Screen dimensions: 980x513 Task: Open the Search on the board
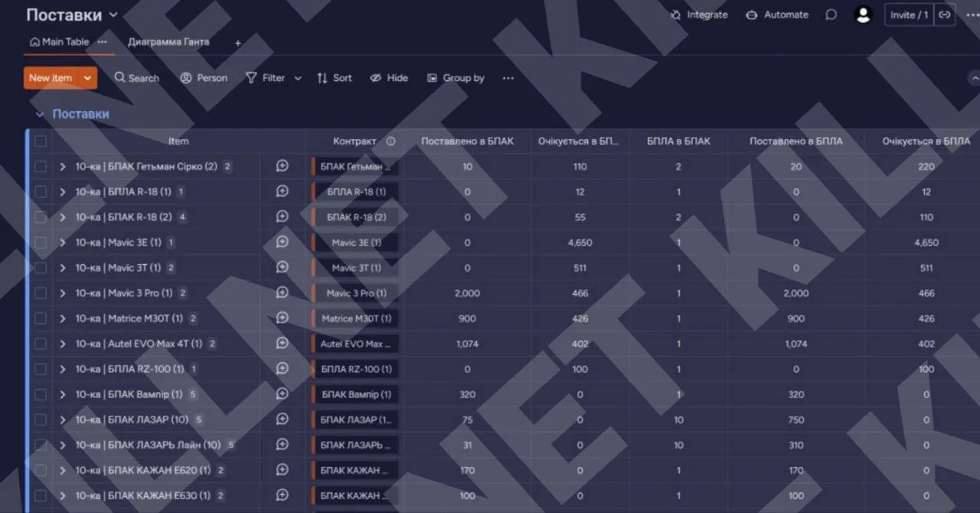tap(136, 77)
